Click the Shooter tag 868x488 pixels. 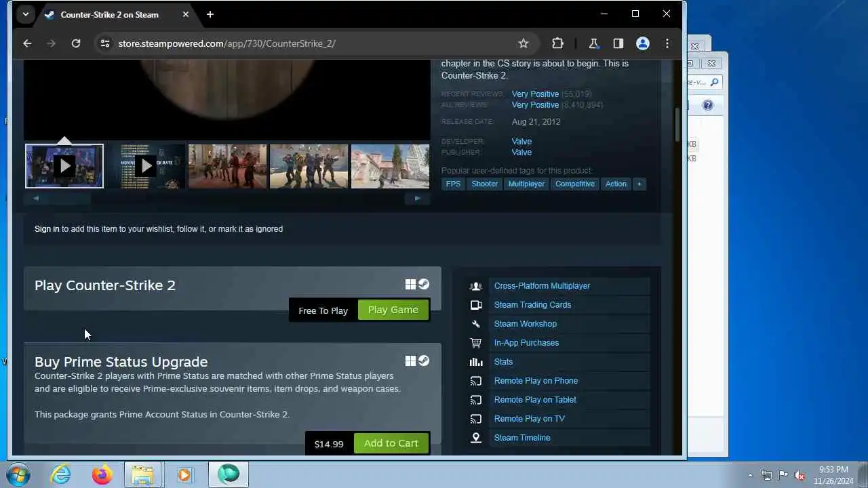pos(484,184)
